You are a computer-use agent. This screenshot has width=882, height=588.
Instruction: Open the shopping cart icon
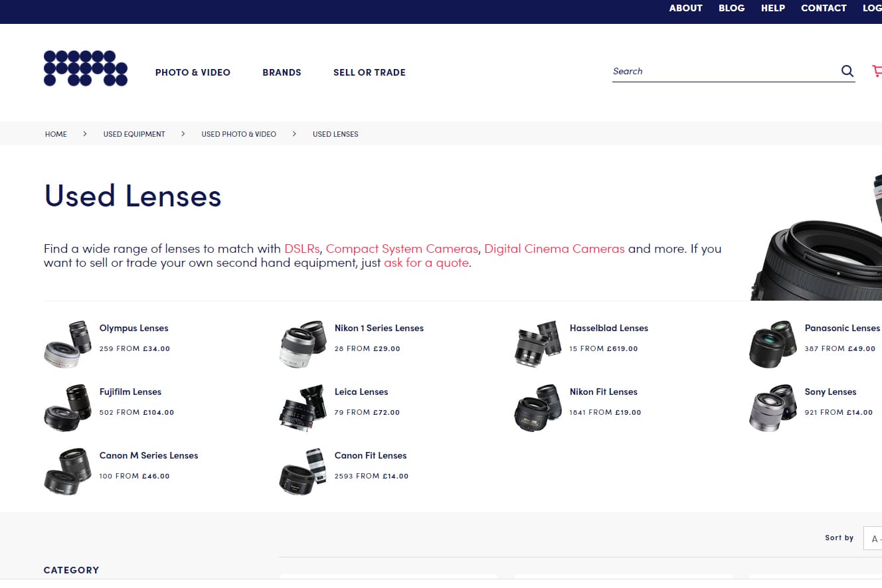pyautogui.click(x=877, y=71)
